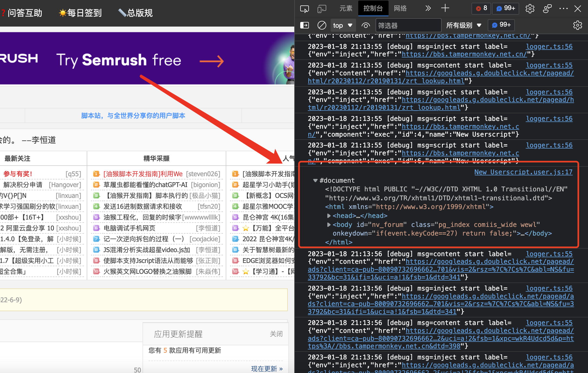Image resolution: width=588 pixels, height=373 pixels.
Task: Collapse the #document tree node
Action: 315,181
